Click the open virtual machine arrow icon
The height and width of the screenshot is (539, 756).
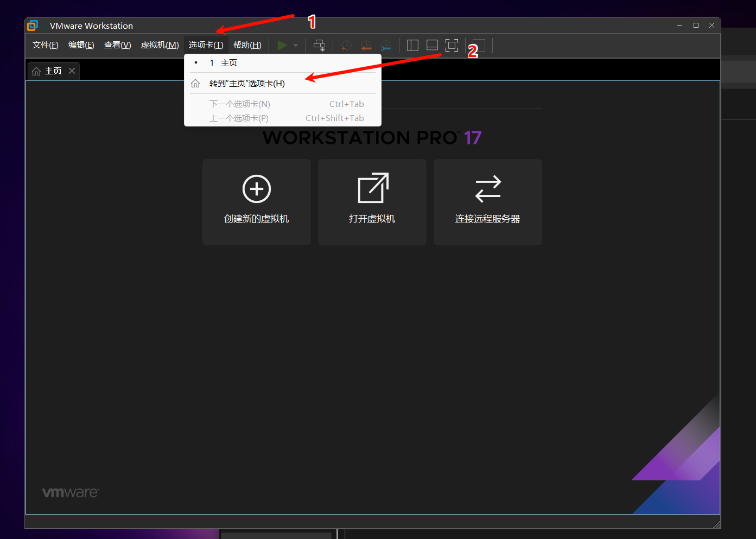(373, 188)
